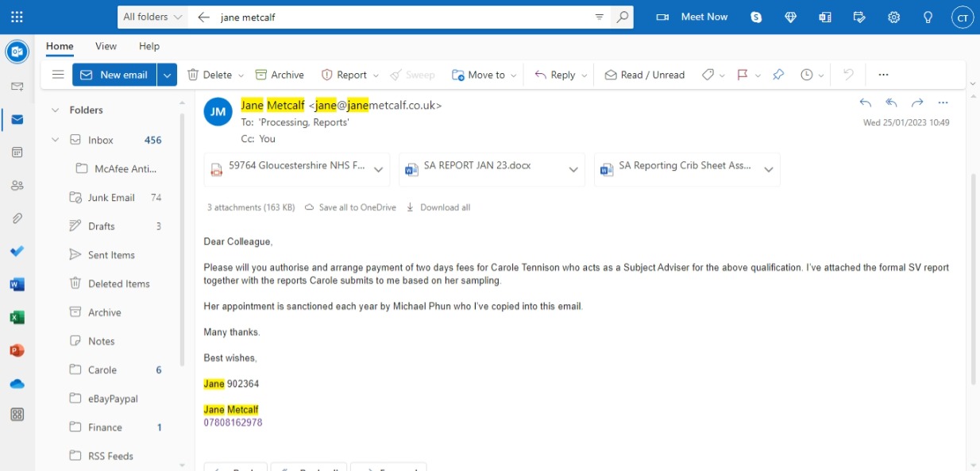Viewport: 980px width, 471px height.
Task: Click the Settings gear icon
Action: tap(893, 17)
